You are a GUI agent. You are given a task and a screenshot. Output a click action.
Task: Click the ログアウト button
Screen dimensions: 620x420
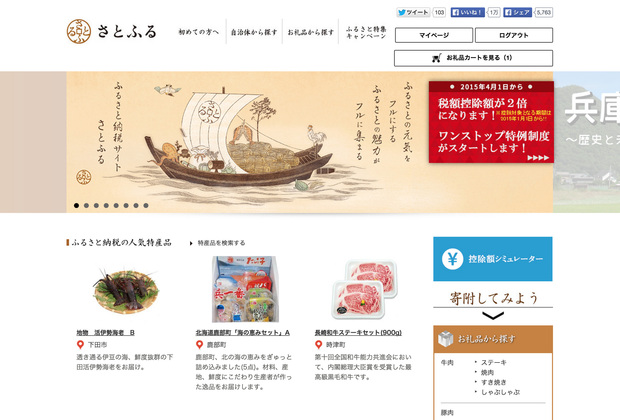[x=514, y=35]
